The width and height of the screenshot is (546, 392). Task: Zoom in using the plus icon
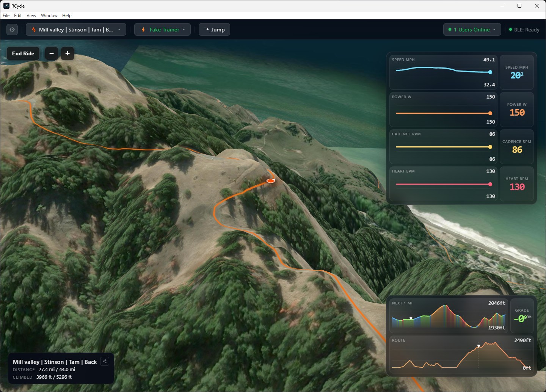(x=67, y=53)
